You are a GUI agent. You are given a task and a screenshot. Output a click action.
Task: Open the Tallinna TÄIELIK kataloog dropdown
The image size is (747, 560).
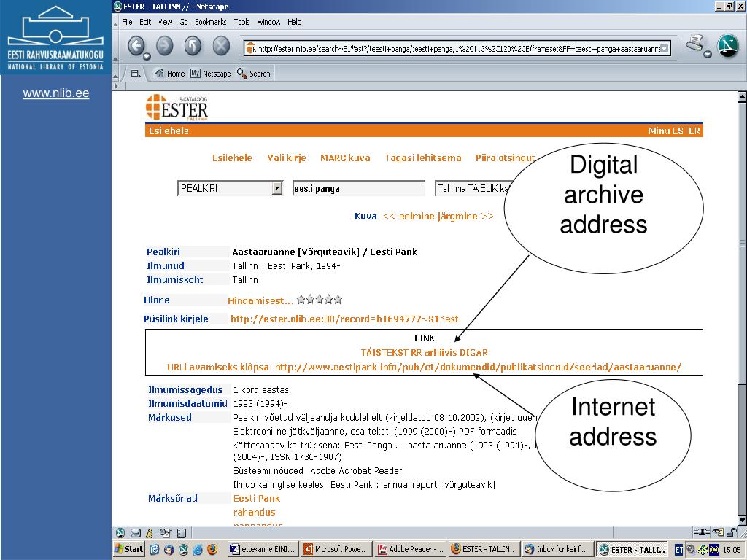click(473, 188)
